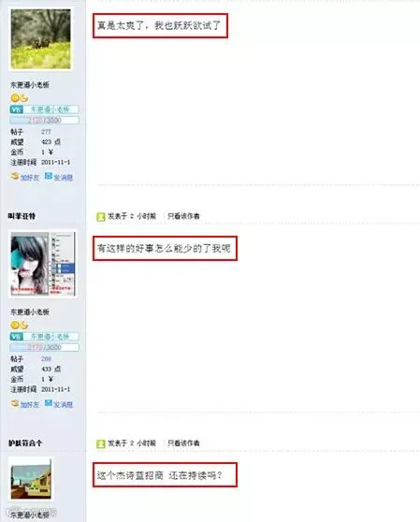Open 发消息 link for the second poster
Screen dimensions: 420x522
click(63, 405)
